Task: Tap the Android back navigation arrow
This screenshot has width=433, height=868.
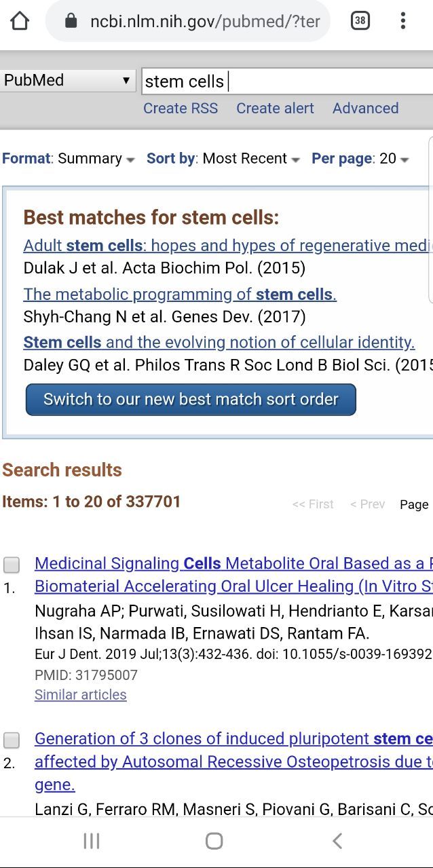Action: point(337,842)
